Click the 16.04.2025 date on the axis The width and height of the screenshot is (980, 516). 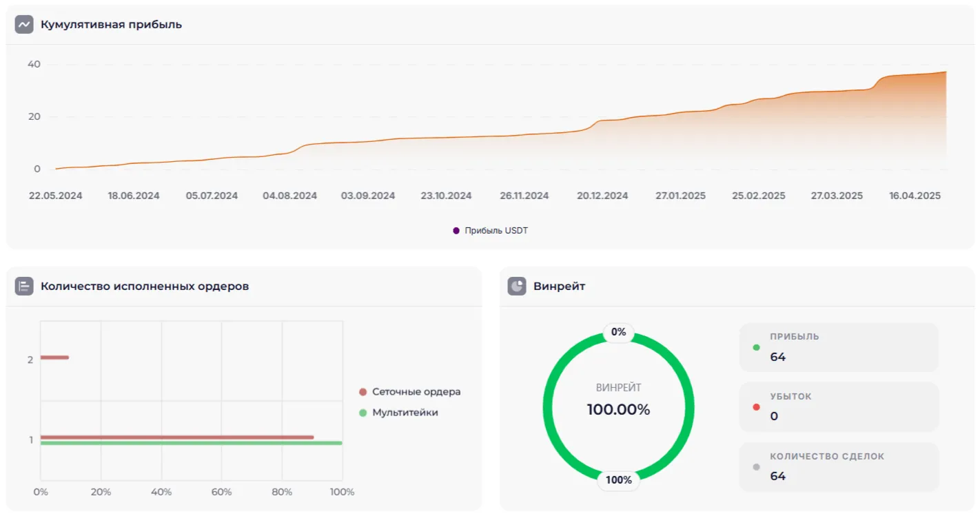point(915,196)
